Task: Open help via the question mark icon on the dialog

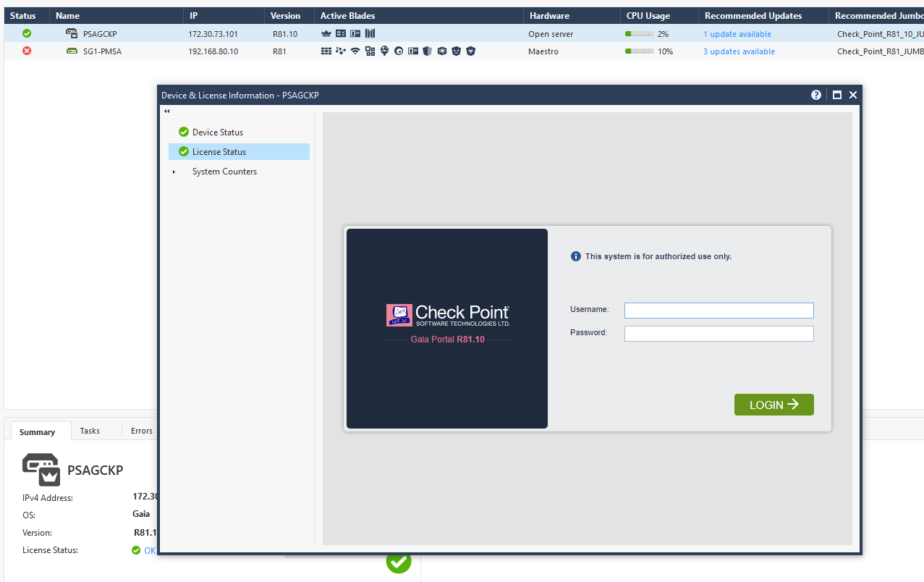Action: [x=816, y=95]
